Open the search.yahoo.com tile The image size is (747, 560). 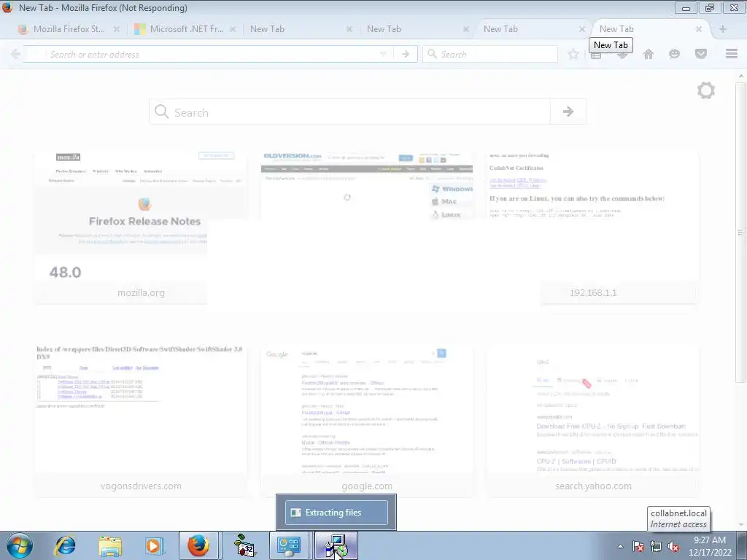pyautogui.click(x=593, y=421)
